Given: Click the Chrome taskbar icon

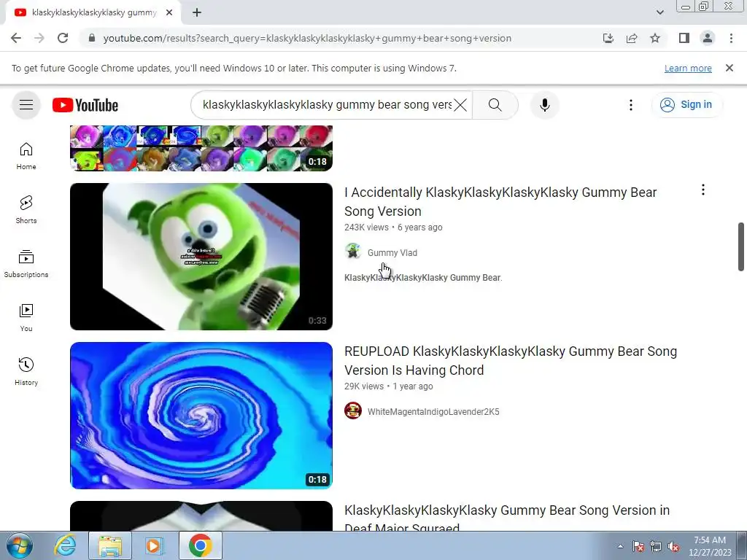Looking at the screenshot, I should tap(200, 545).
